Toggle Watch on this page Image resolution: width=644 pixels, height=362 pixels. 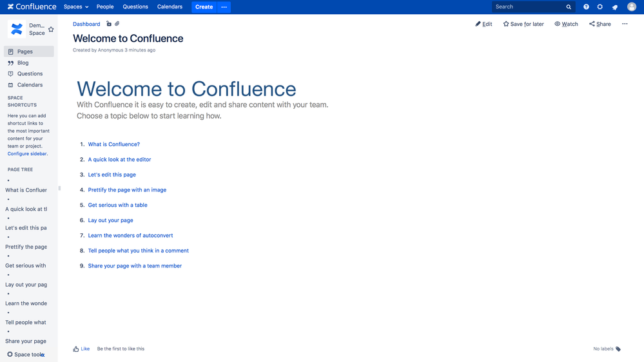click(x=566, y=24)
